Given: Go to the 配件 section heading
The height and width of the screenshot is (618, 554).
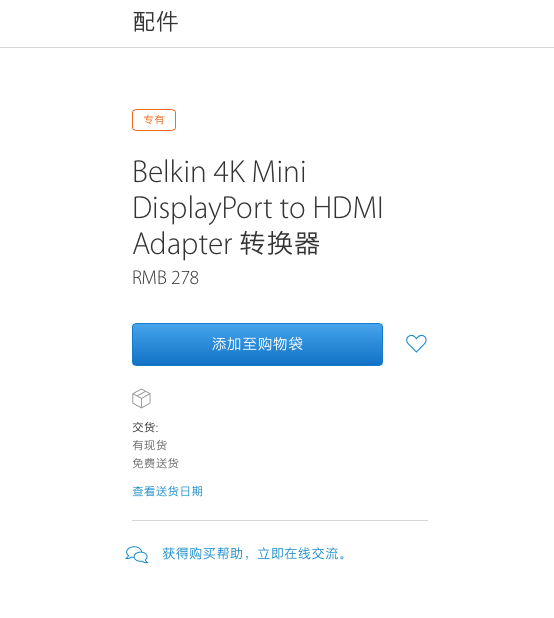Looking at the screenshot, I should tap(155, 22).
